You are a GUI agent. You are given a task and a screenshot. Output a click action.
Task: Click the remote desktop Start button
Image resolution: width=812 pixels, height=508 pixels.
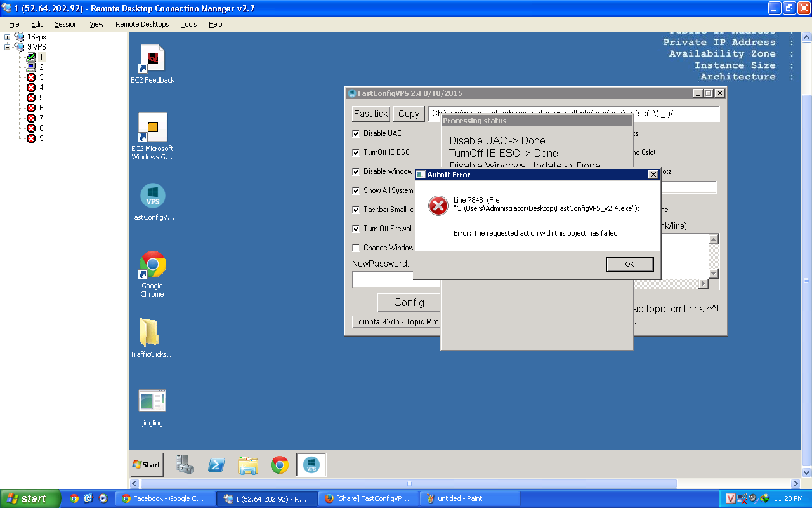pos(147,465)
